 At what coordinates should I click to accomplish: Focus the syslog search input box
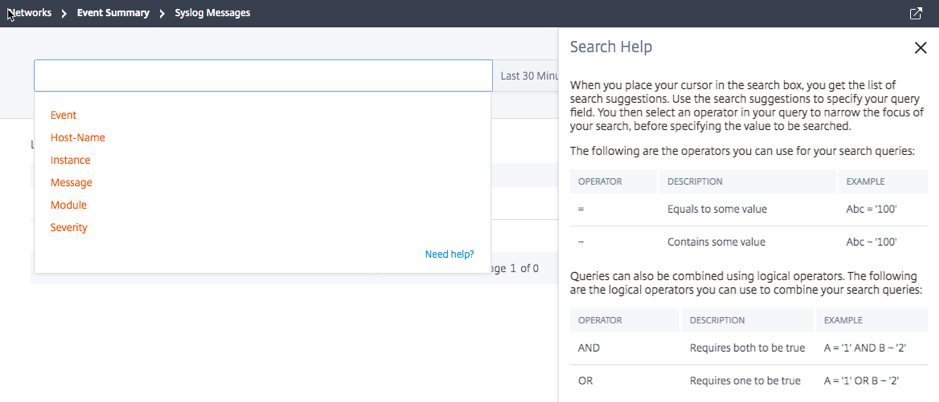[x=263, y=75]
